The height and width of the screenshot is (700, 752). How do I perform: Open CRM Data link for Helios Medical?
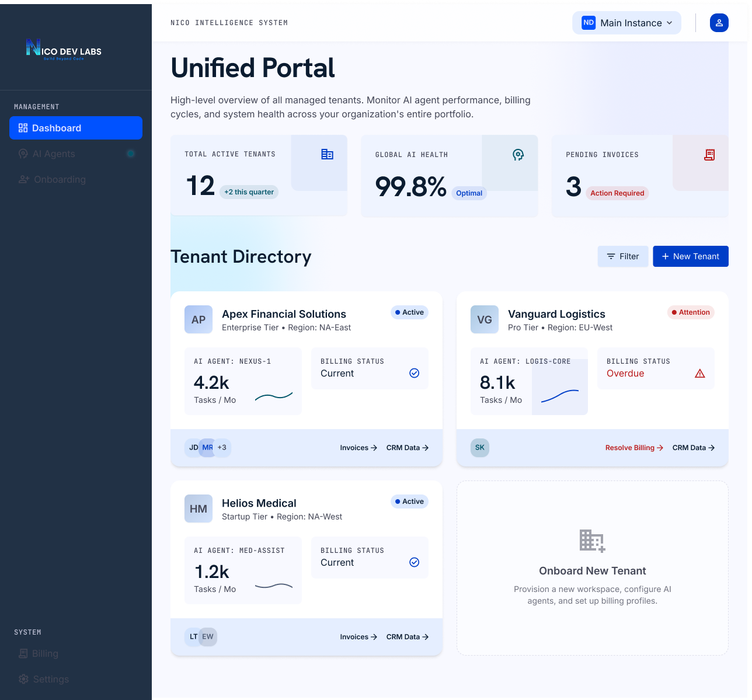[408, 637]
